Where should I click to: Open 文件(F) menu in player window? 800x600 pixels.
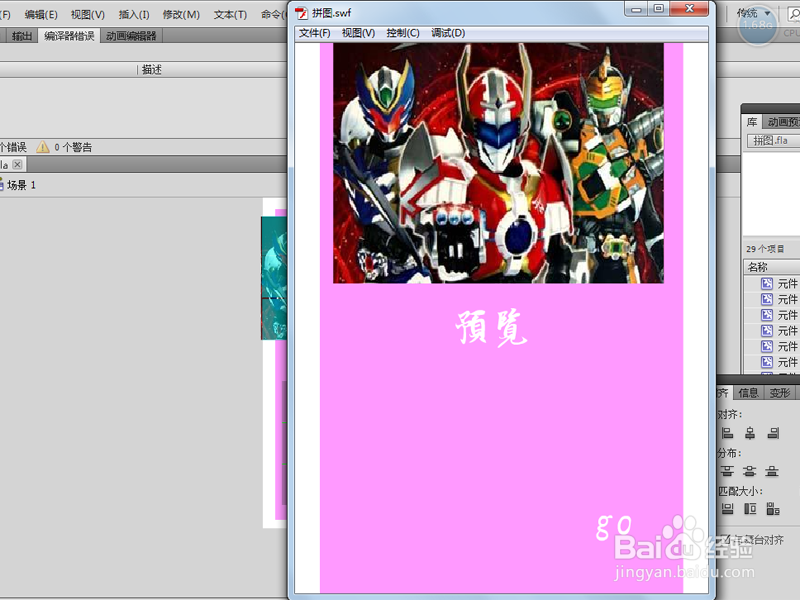pos(314,33)
